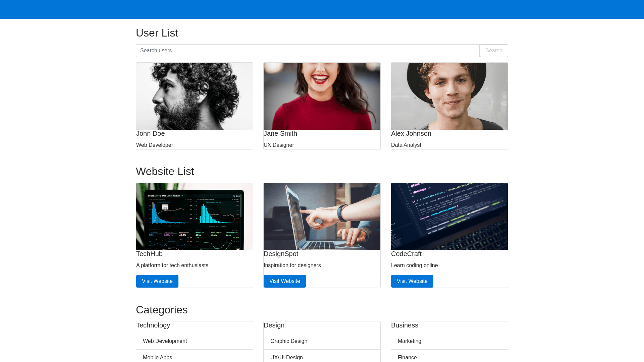This screenshot has width=644, height=362.
Task: Select Alex Johnson's profile photo
Action: point(449,96)
